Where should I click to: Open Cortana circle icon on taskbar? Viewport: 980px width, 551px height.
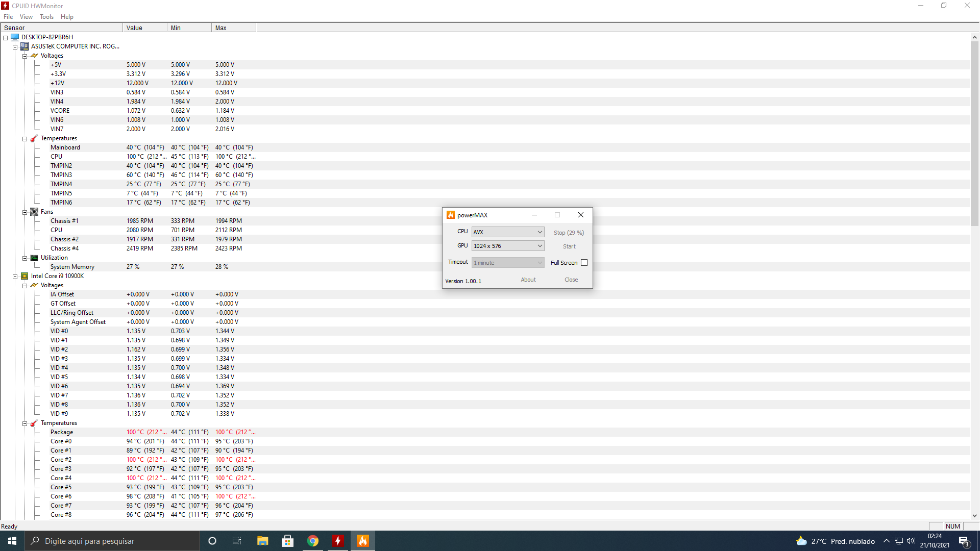[212, 541]
